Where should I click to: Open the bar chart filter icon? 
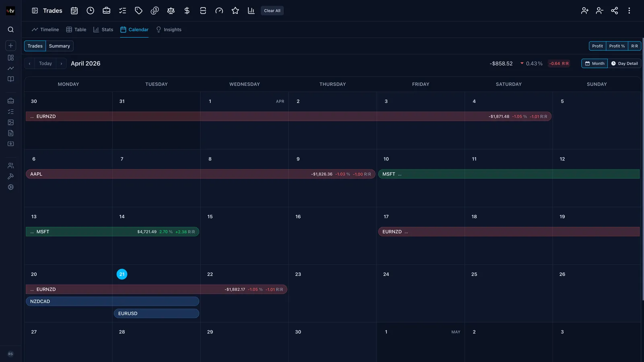(251, 11)
